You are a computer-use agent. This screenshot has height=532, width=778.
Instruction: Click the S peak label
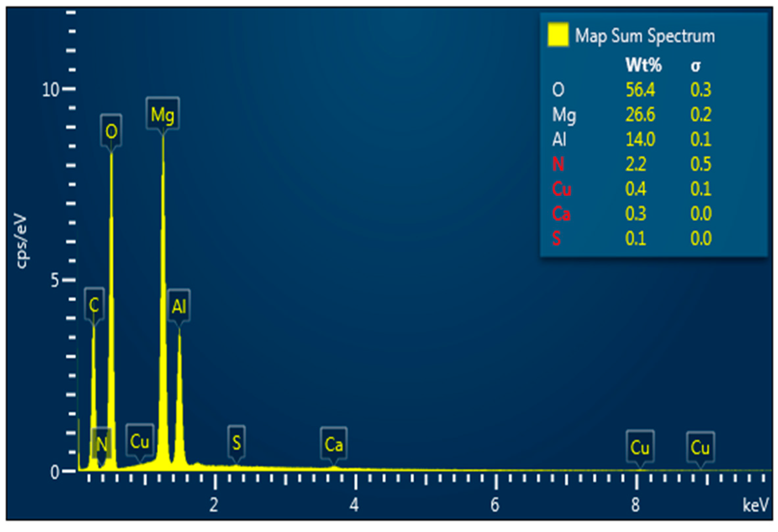point(236,442)
